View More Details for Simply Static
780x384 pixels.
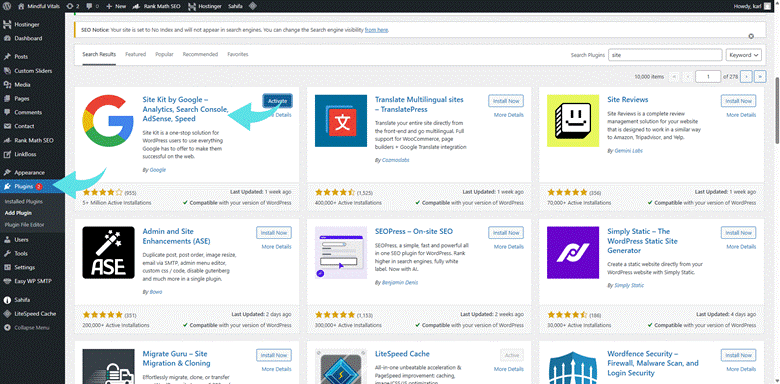coord(741,247)
